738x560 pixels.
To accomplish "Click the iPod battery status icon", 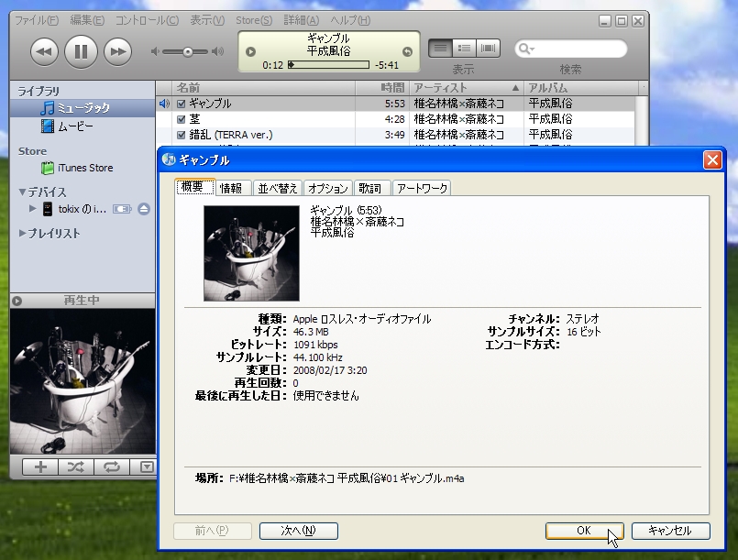I will tap(122, 208).
